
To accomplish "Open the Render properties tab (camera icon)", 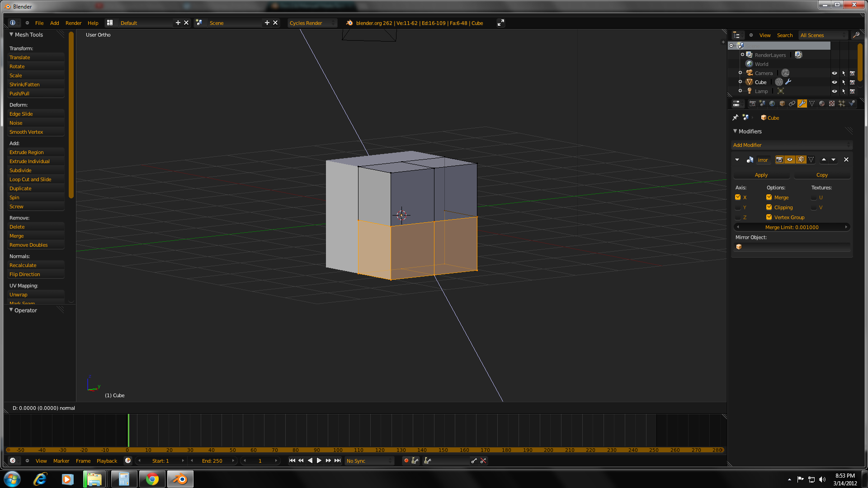I will 752,103.
